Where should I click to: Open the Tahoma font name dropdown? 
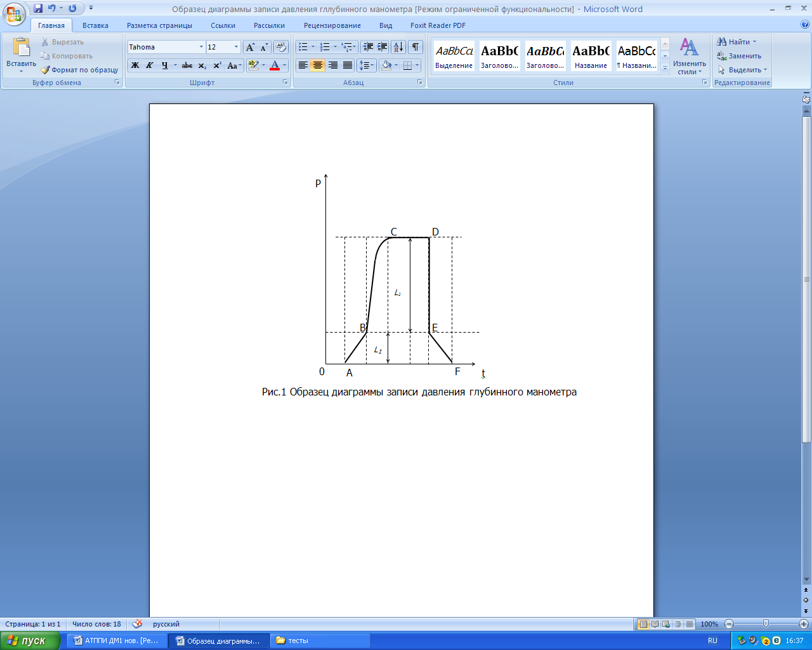tap(201, 47)
